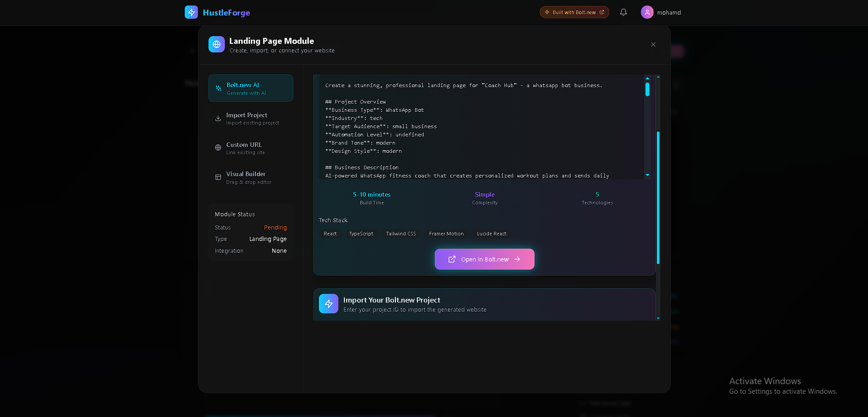868x417 pixels.
Task: Click the Pending status value
Action: coord(275,227)
